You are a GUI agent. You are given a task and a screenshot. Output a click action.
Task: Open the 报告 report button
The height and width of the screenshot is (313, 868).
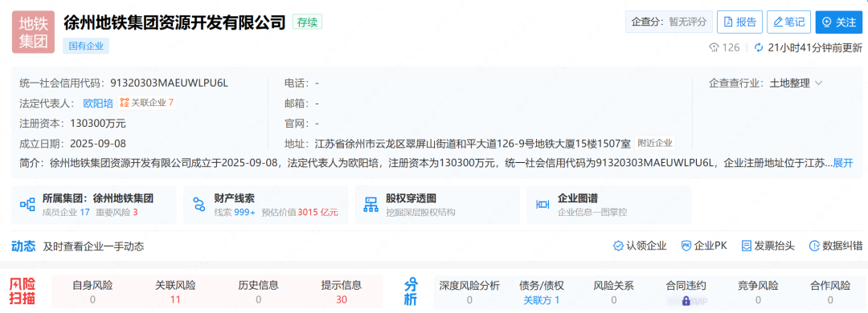pyautogui.click(x=739, y=22)
